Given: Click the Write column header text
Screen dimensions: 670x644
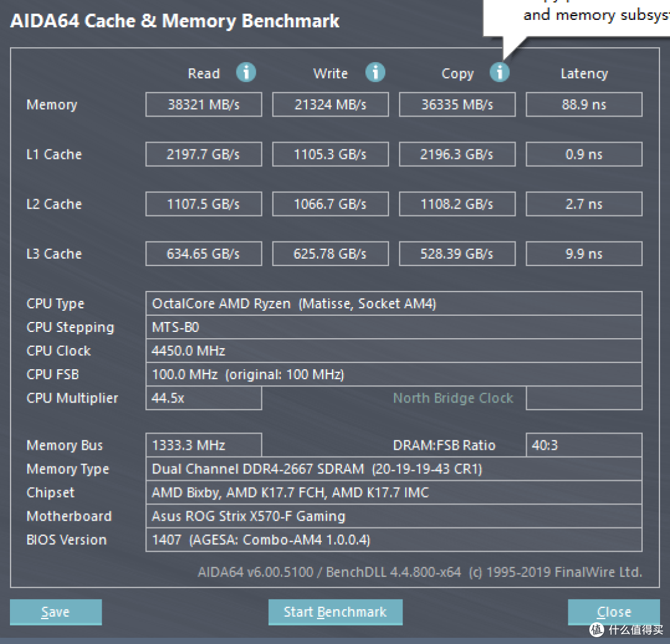Looking at the screenshot, I should 331,73.
